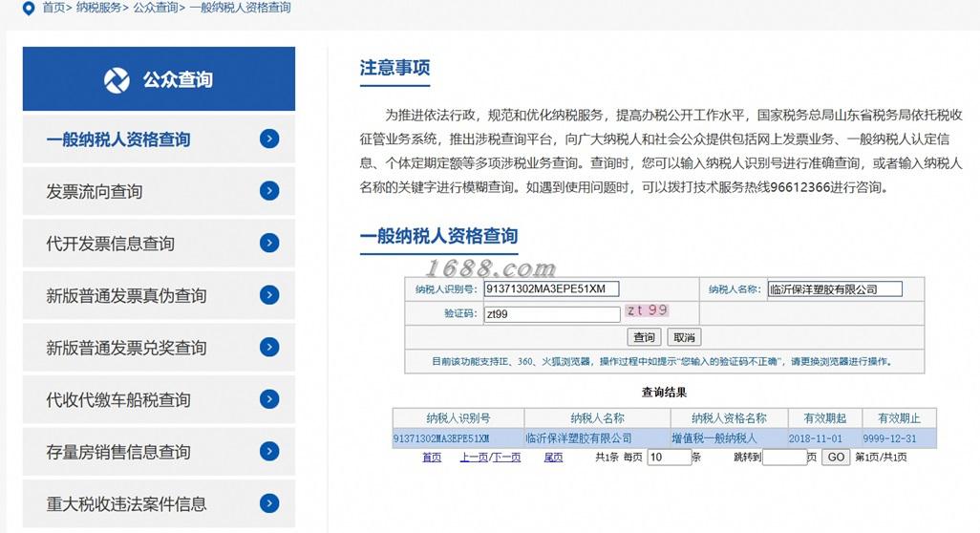Click the 有效期止 column header
Image resolution: width=980 pixels, height=533 pixels.
click(899, 418)
